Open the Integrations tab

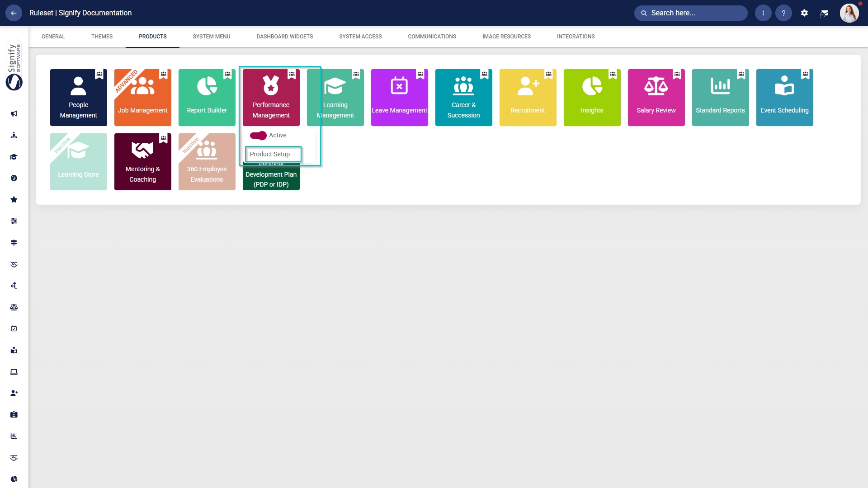click(576, 37)
